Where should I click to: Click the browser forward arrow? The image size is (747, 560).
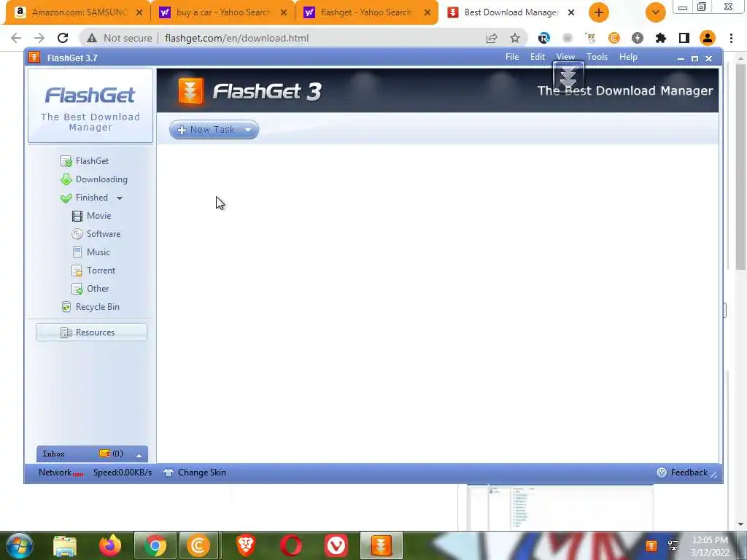click(39, 38)
